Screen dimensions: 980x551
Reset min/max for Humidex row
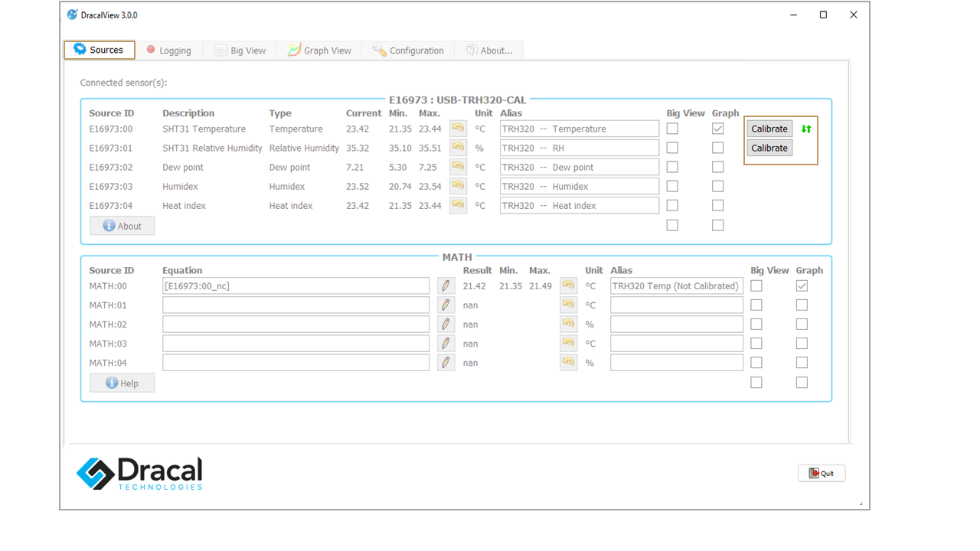[458, 186]
